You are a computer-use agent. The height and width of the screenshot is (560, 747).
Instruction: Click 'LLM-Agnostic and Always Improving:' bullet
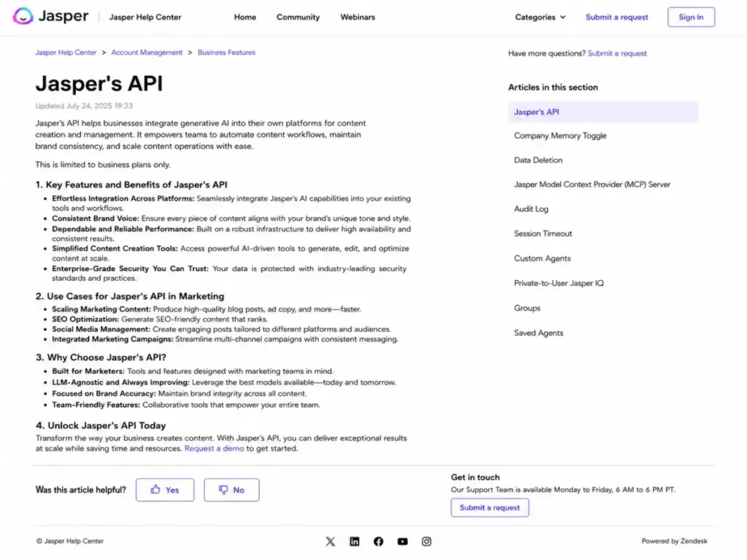[120, 382]
